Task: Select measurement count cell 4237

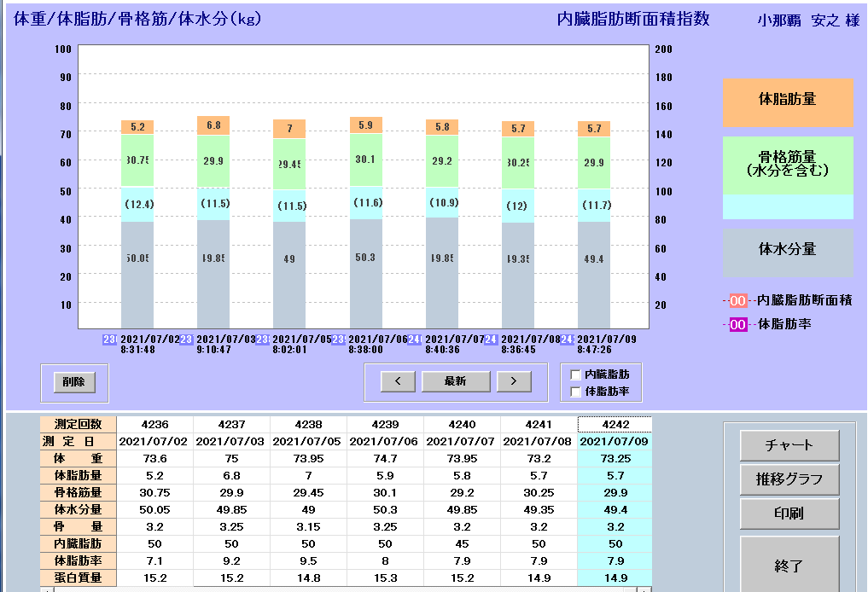Action: coord(231,424)
